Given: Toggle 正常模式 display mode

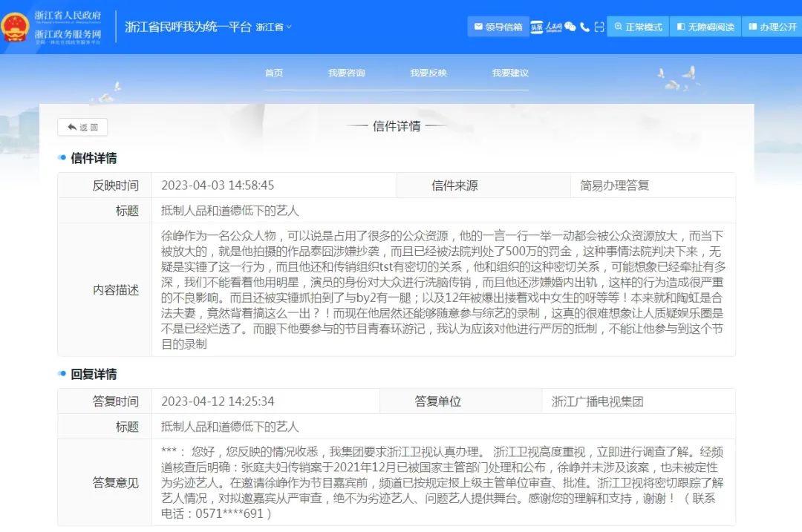Looking at the screenshot, I should (638, 27).
